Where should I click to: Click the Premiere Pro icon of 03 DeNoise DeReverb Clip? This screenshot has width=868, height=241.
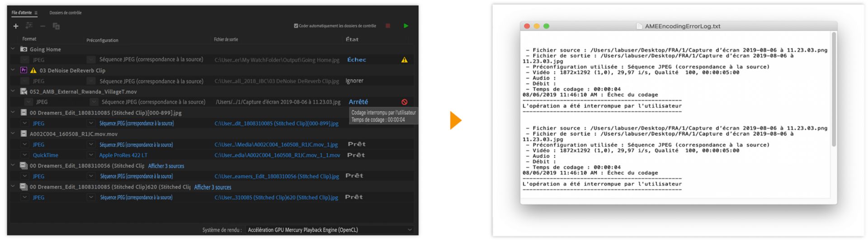[x=24, y=70]
